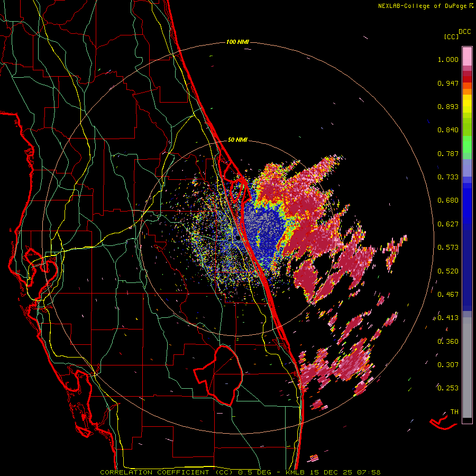Screen dimensions: 476x476
Task: Select the 0.520 legend value
Action: pos(448,271)
